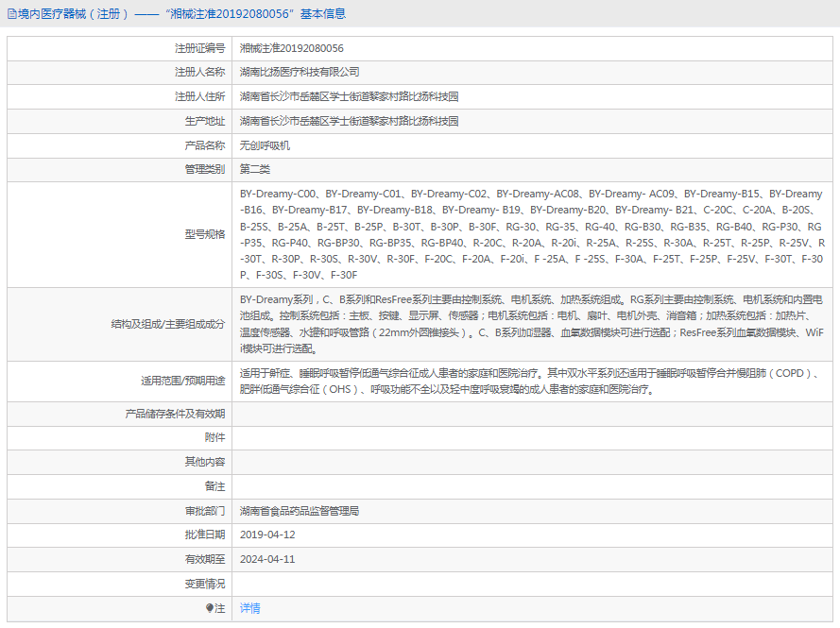Viewport: 840px width, 628px height.
Task: Select approval date 2019-04-12
Action: point(267,535)
